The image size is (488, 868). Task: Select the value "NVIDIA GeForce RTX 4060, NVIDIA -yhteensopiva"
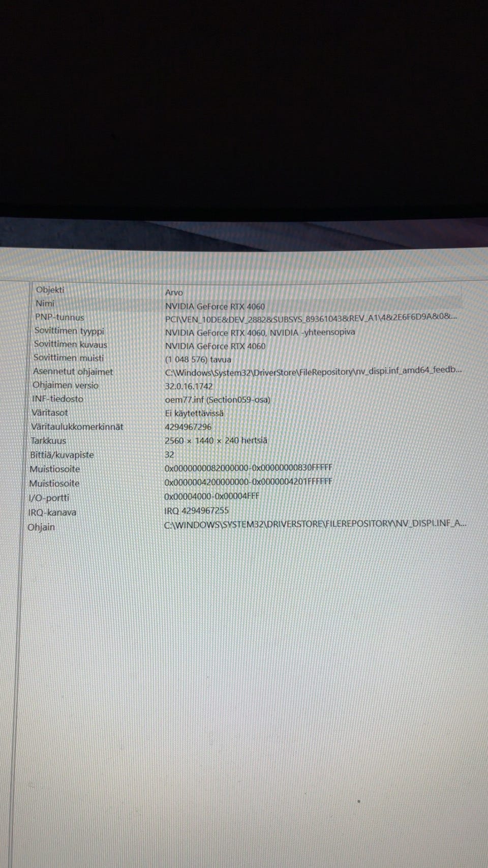(x=260, y=333)
